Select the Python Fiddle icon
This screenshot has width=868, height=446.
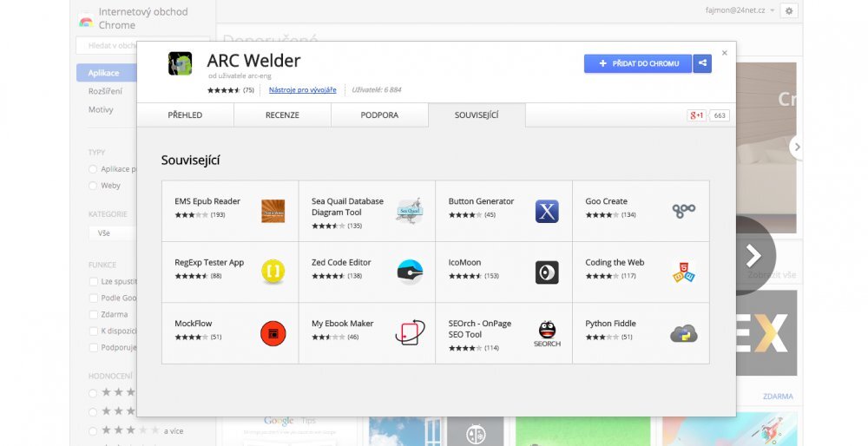(x=684, y=333)
